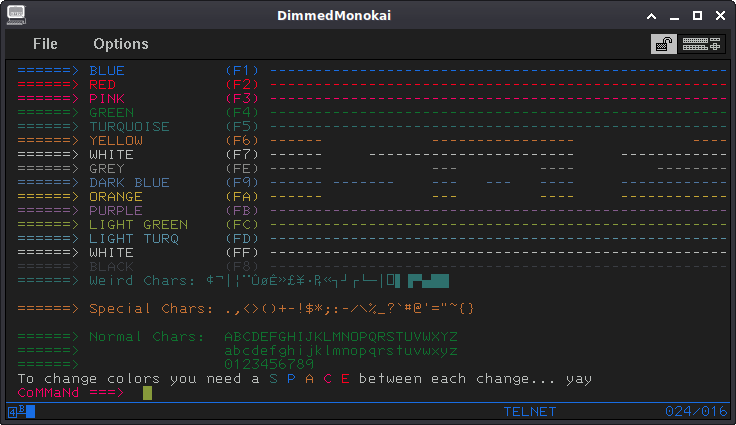
Task: Click the (F6) key label
Action: click(242, 140)
